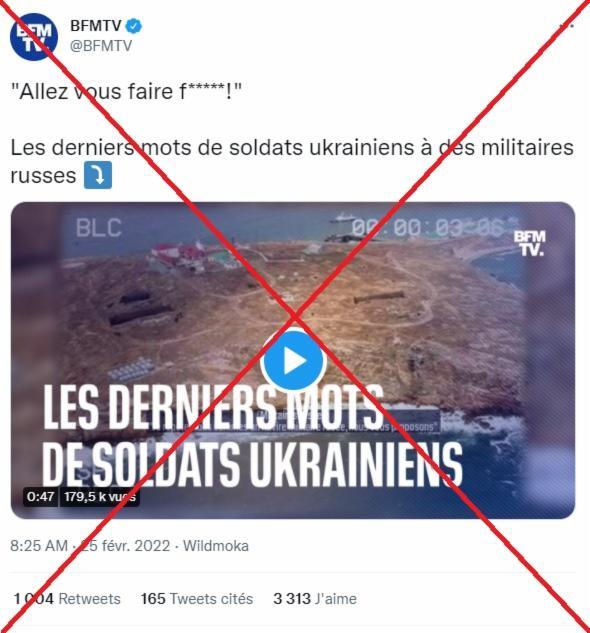The width and height of the screenshot is (590, 633).
Task: Open the BFMTV display name link
Action: click(96, 26)
